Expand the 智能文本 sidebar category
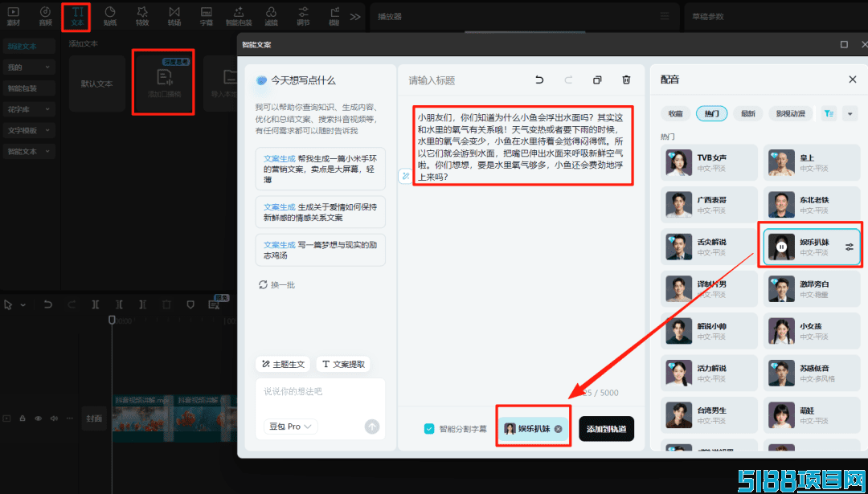Viewport: 868px width, 494px height. [x=29, y=151]
